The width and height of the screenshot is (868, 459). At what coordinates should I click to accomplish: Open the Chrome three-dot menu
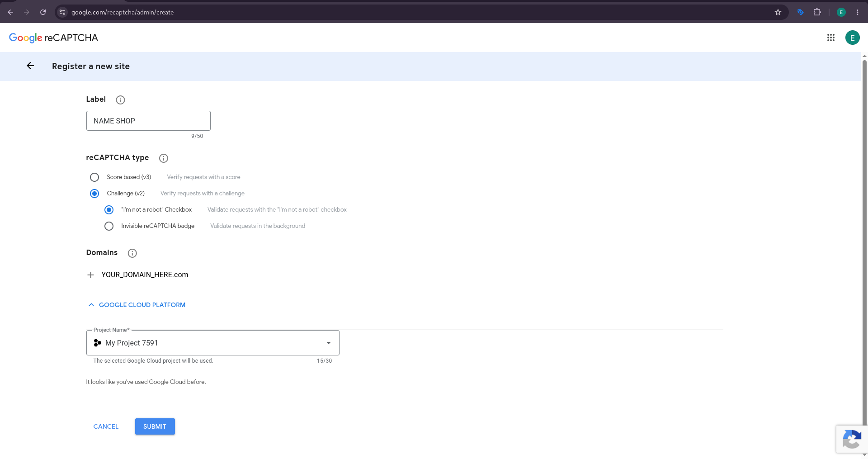tap(858, 12)
